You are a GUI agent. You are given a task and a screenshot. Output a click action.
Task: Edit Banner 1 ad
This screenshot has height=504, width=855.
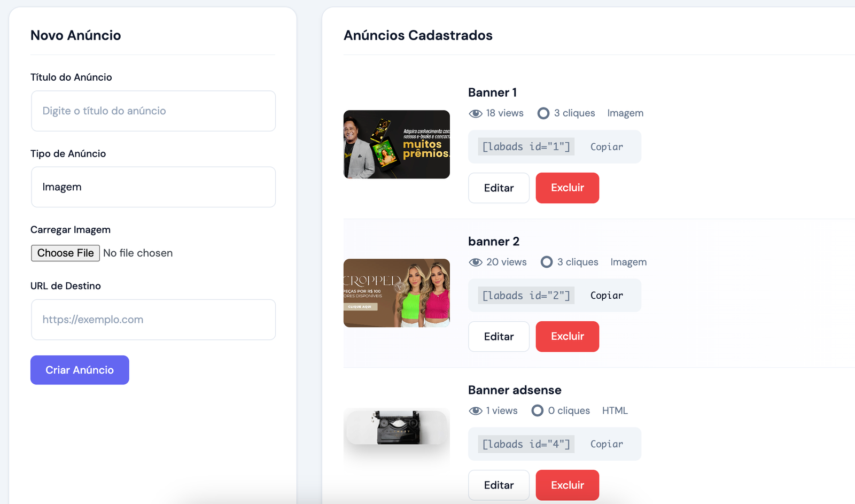(x=499, y=188)
